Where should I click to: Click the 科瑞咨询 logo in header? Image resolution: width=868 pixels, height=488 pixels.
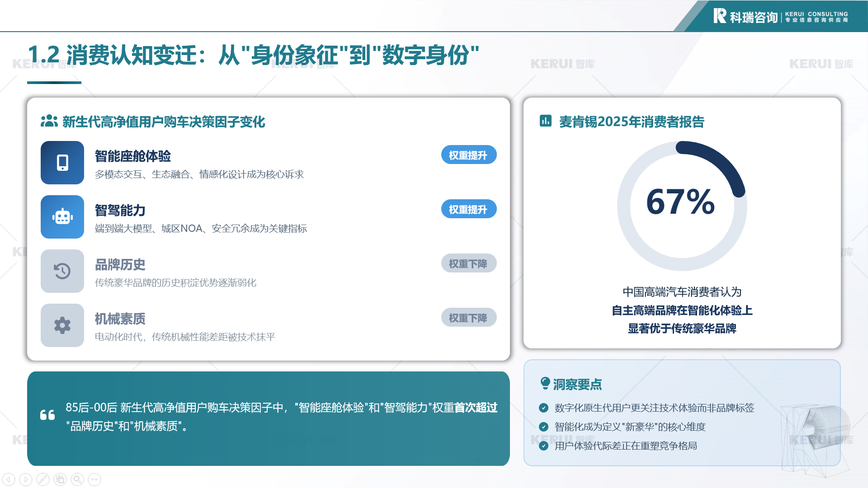tap(746, 17)
